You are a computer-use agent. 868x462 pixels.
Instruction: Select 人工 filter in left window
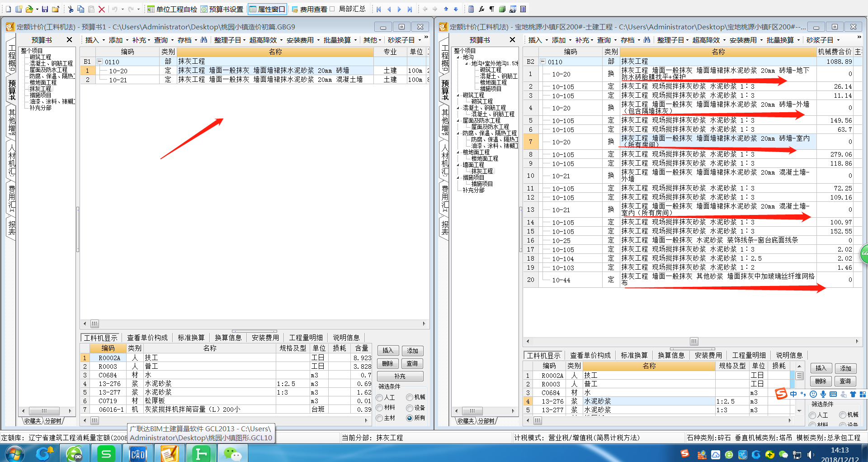pos(379,398)
